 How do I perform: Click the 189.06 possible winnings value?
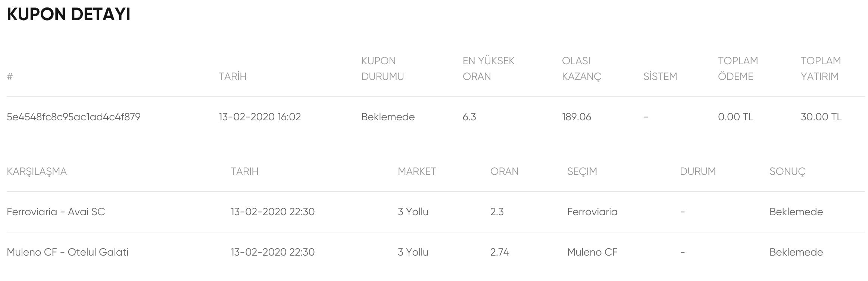577,117
